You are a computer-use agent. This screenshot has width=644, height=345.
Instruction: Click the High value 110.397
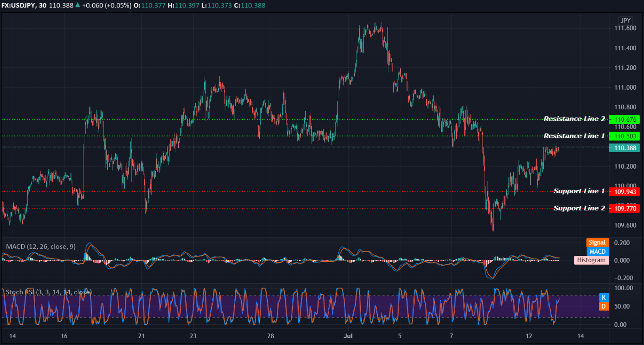tap(187, 6)
